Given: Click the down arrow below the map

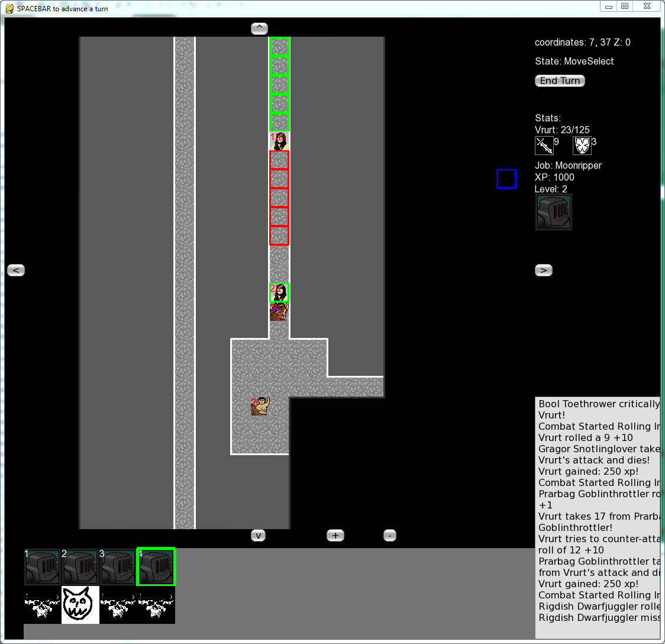Looking at the screenshot, I should pyautogui.click(x=259, y=535).
